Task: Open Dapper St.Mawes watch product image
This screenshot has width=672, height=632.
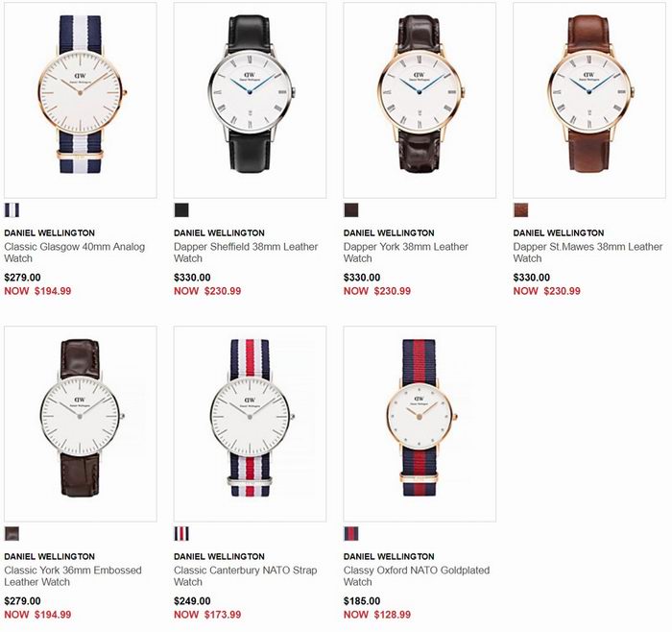Action: pyautogui.click(x=589, y=100)
